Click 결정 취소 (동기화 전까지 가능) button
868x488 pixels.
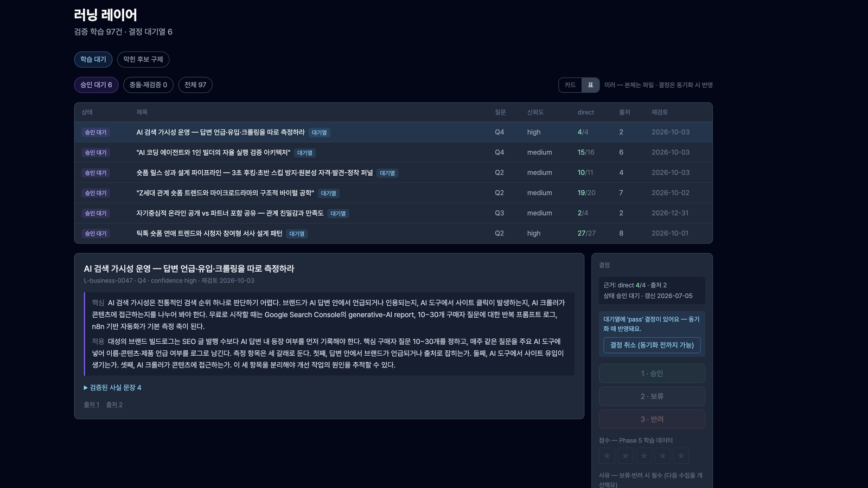point(652,345)
